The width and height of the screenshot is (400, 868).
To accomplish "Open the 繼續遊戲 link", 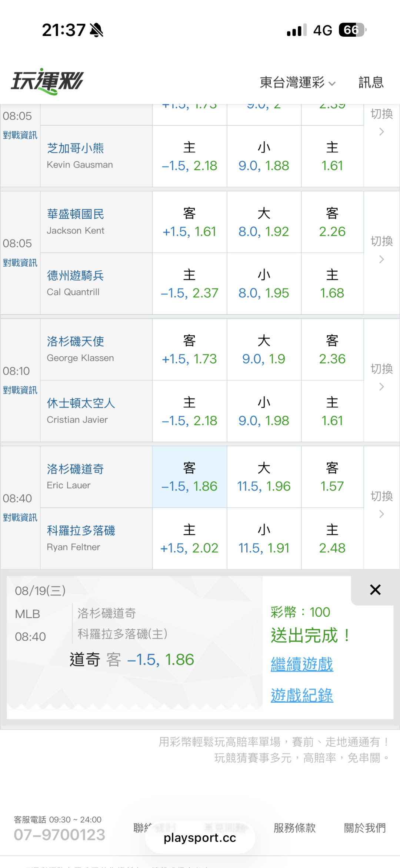I will click(302, 664).
